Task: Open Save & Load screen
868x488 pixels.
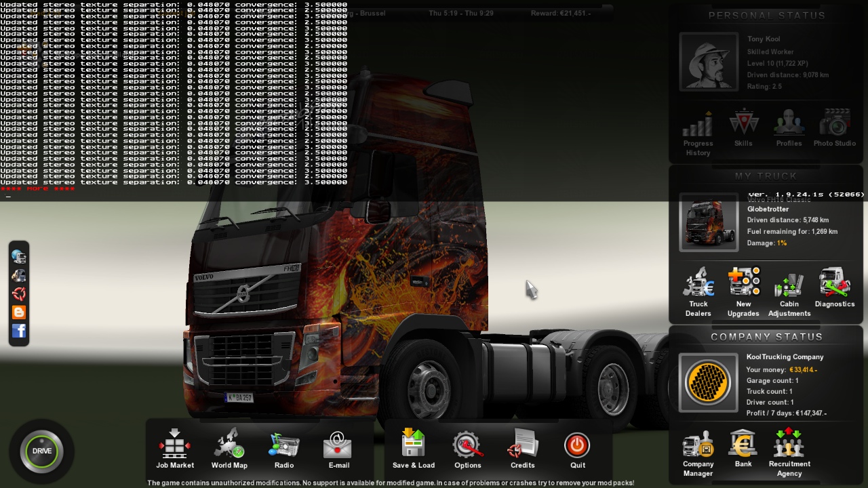Action: [x=414, y=449]
